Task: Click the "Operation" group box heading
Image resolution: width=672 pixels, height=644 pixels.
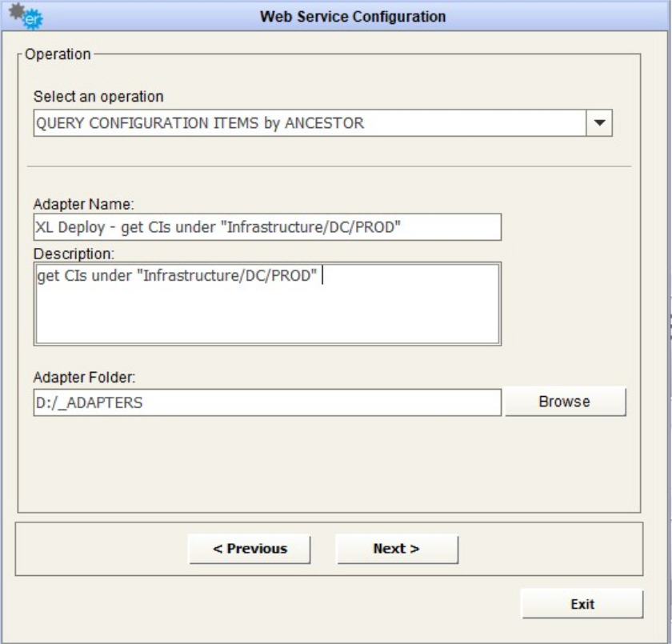Action: (x=58, y=54)
